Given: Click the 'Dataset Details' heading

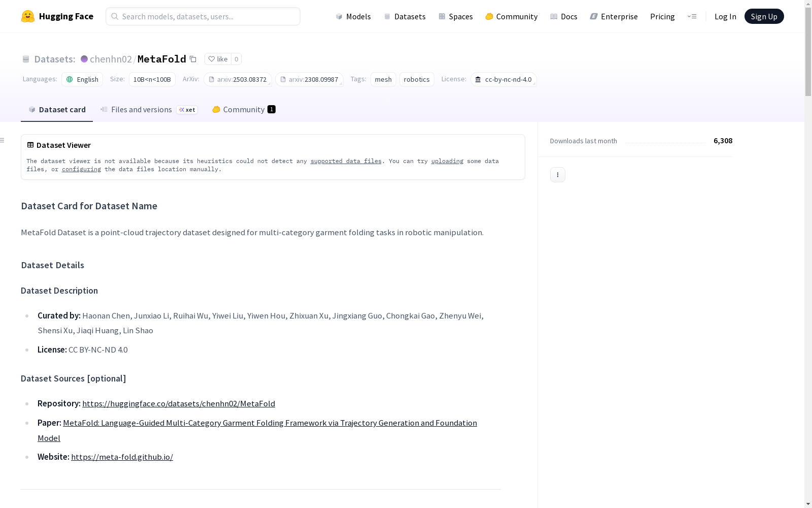Looking at the screenshot, I should [x=52, y=265].
